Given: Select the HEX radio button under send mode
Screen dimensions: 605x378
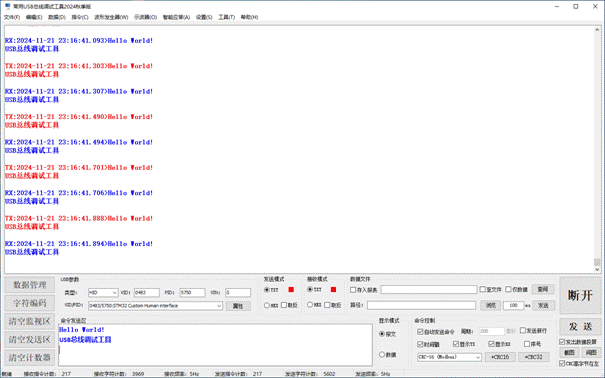Looking at the screenshot, I should click(267, 305).
